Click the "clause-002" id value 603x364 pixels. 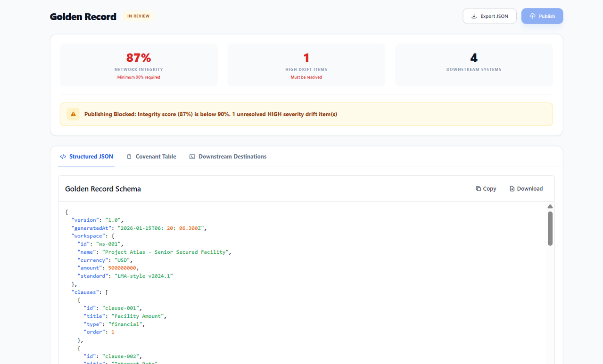[x=122, y=356]
